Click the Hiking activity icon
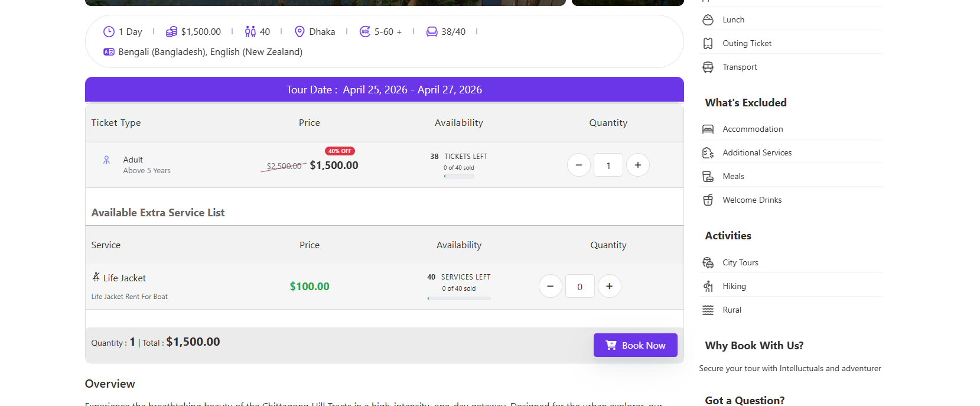The width and height of the screenshot is (980, 406). [708, 287]
